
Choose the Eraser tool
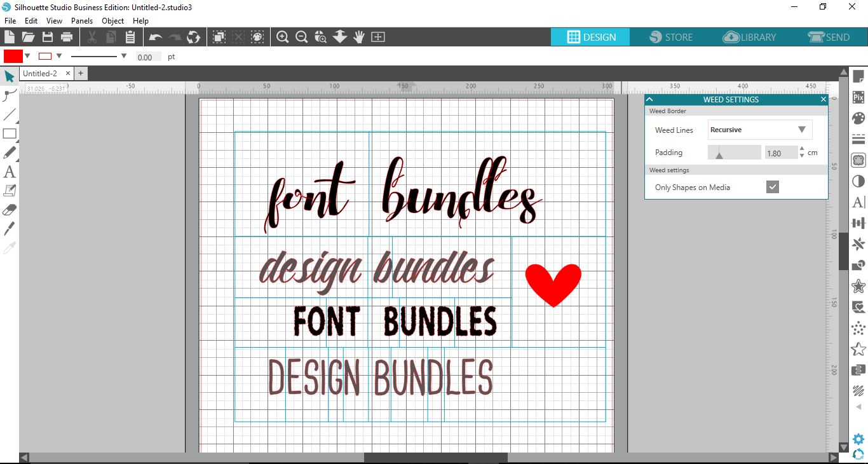10,210
